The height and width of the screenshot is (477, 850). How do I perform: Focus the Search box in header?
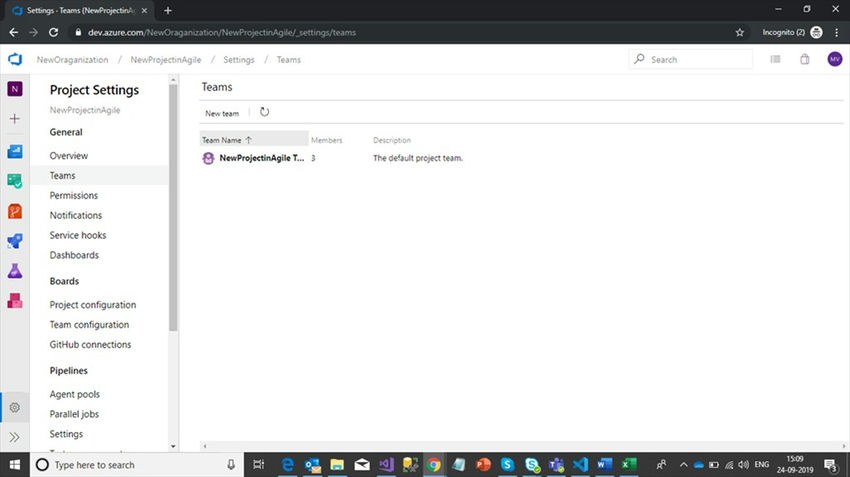click(691, 59)
